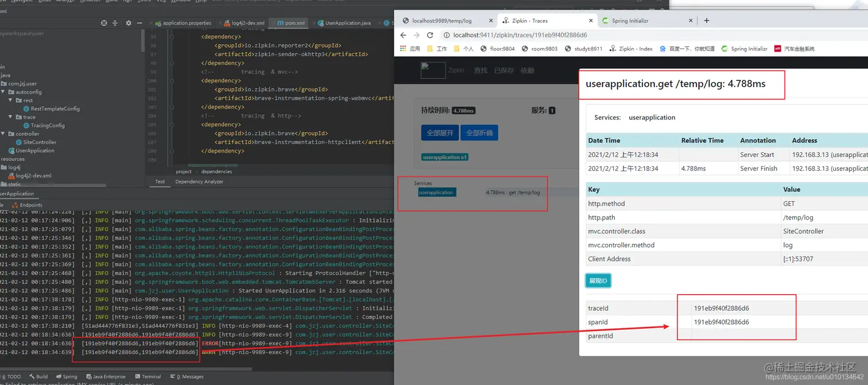Image resolution: width=868 pixels, height=385 pixels.
Task: Open the Terminal tool window
Action: tap(148, 377)
